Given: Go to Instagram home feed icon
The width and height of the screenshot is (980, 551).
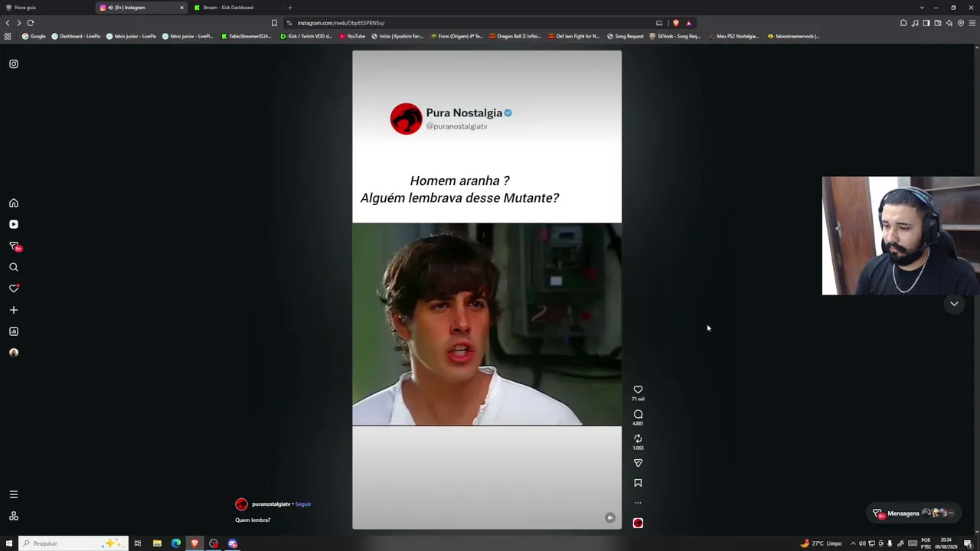Looking at the screenshot, I should [14, 203].
